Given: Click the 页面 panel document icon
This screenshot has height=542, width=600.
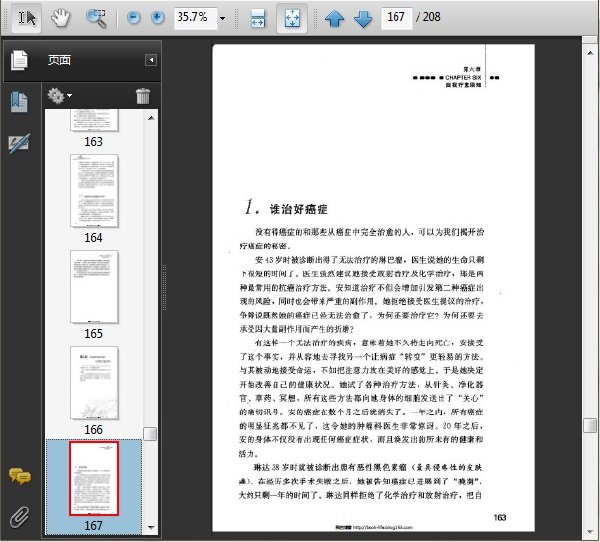Looking at the screenshot, I should pos(19,60).
